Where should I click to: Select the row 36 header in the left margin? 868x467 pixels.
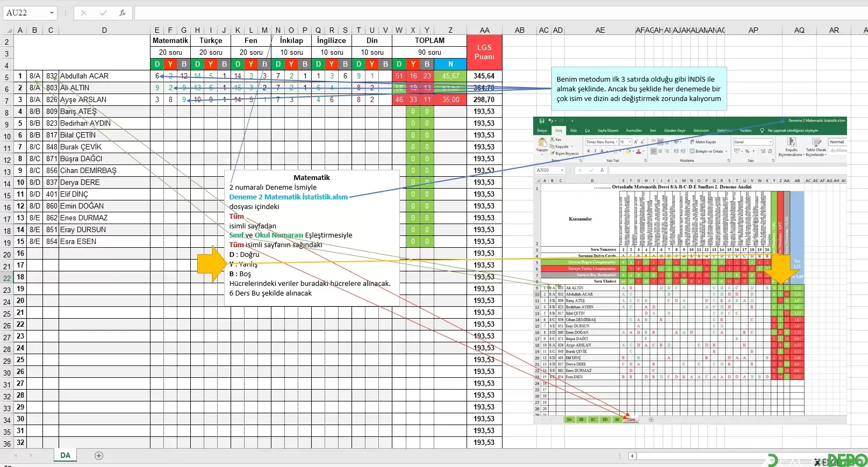pyautogui.click(x=6, y=444)
